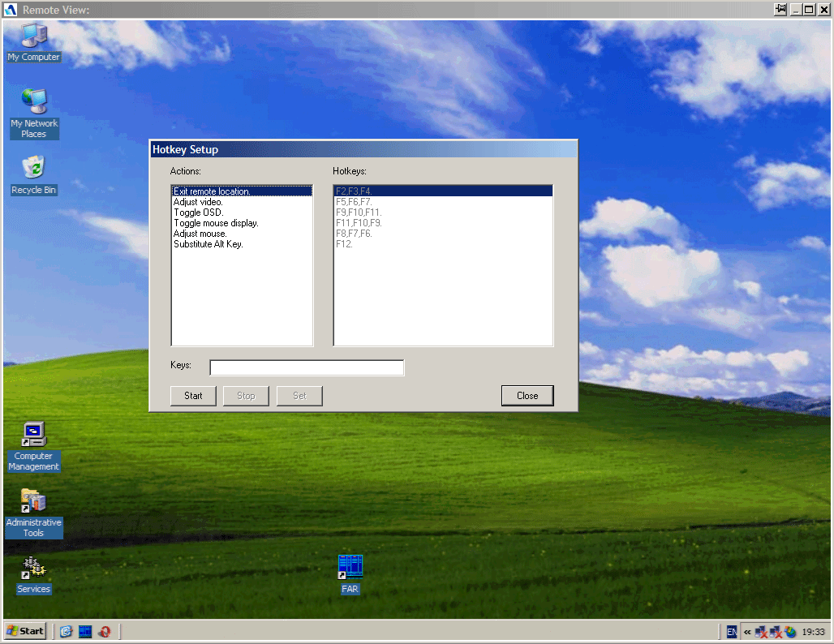This screenshot has width=834, height=644.
Task: Select hotkey row 'F12.'
Action: tap(443, 244)
